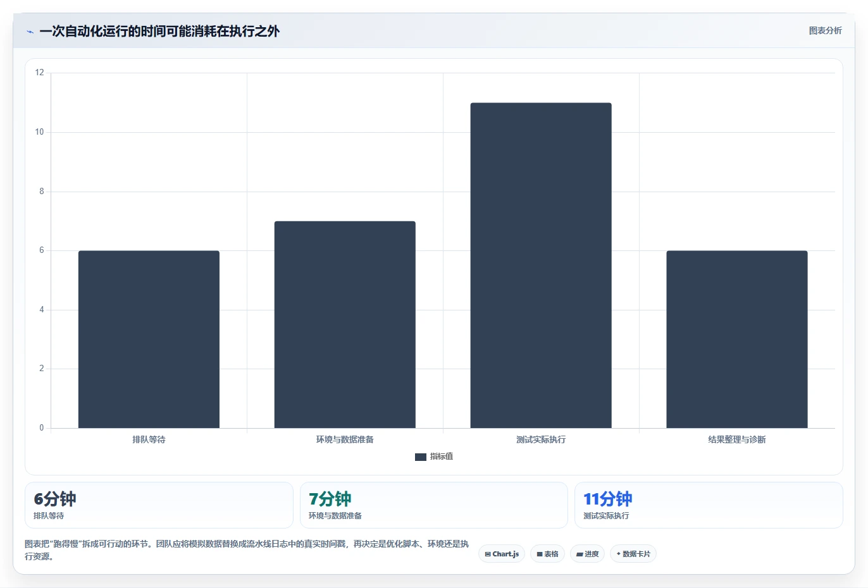Click the 进度 chip
This screenshot has width=868, height=588.
pyautogui.click(x=588, y=554)
